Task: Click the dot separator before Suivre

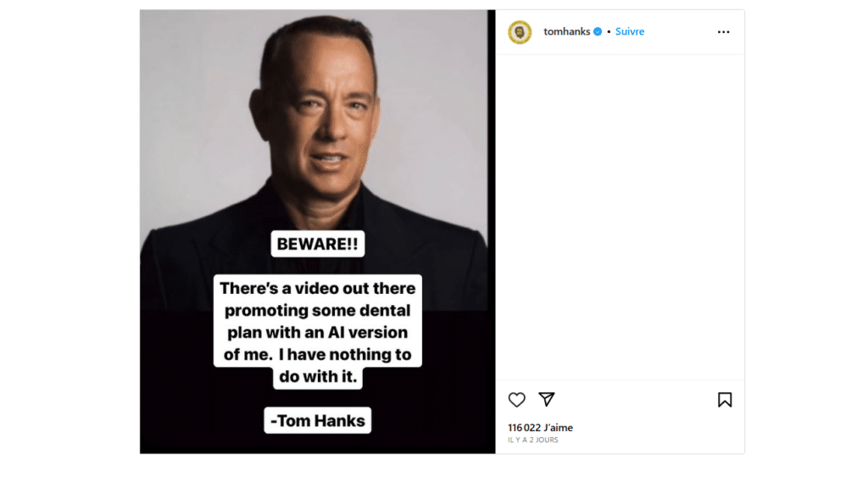Action: (x=609, y=32)
